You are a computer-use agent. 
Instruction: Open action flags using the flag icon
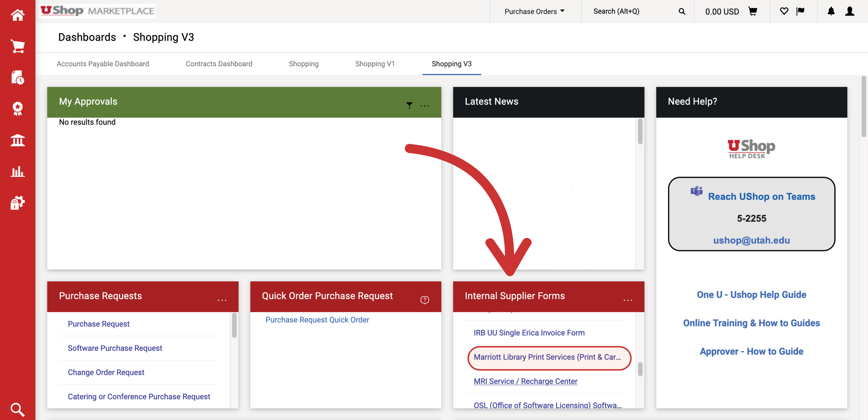click(x=800, y=11)
